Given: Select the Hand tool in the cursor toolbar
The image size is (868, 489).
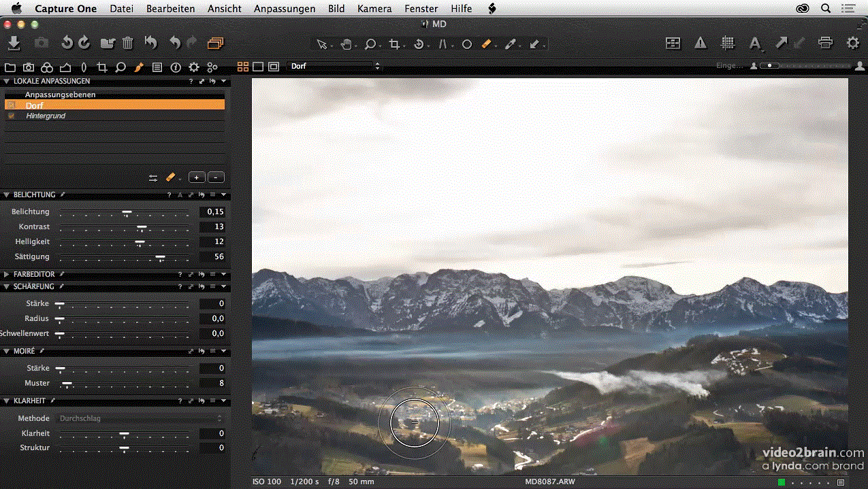Looking at the screenshot, I should [347, 44].
